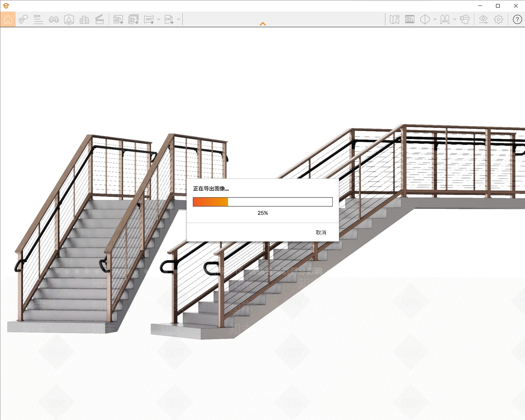Screen dimensions: 525x420
Task: Toggle safe frame with the tree-in-frame icon
Action: (69, 19)
